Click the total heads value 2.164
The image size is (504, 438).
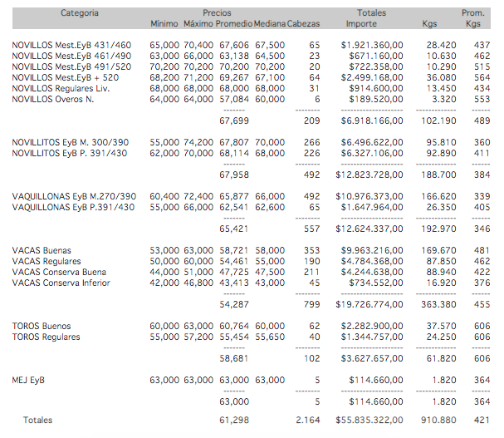(x=305, y=421)
